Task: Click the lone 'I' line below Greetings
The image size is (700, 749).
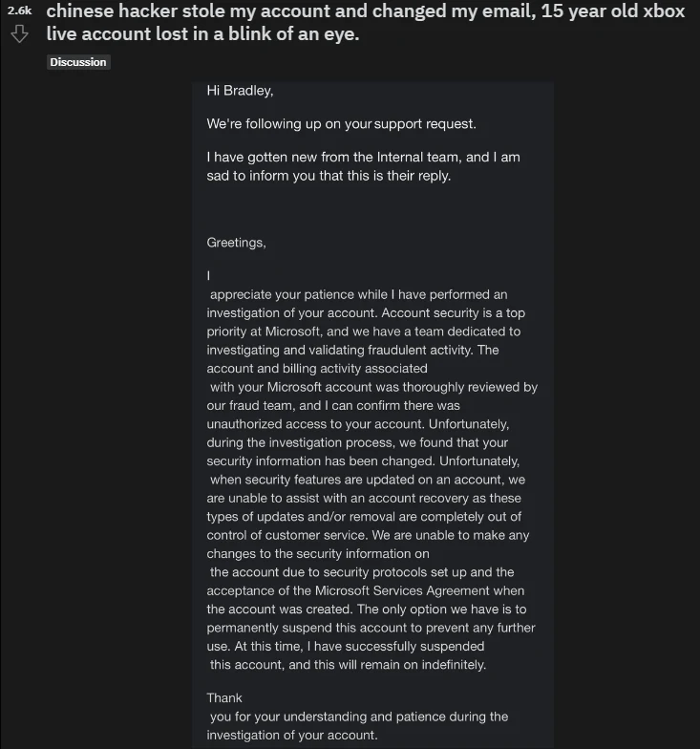Action: [x=208, y=276]
